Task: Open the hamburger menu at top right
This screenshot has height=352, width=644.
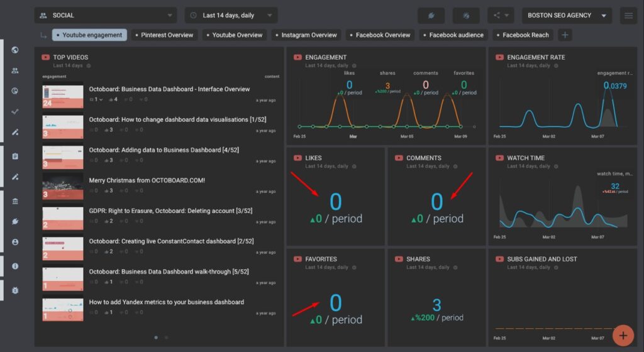Action: coord(628,16)
